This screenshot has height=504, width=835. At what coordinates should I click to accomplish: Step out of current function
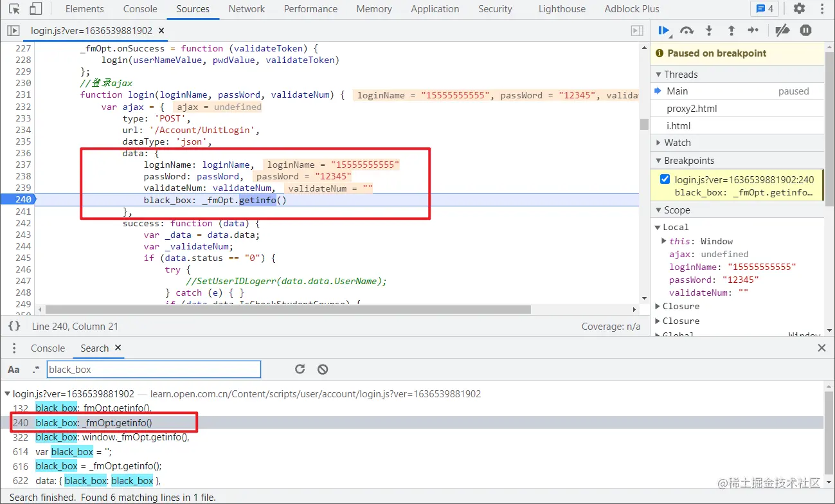pyautogui.click(x=731, y=30)
